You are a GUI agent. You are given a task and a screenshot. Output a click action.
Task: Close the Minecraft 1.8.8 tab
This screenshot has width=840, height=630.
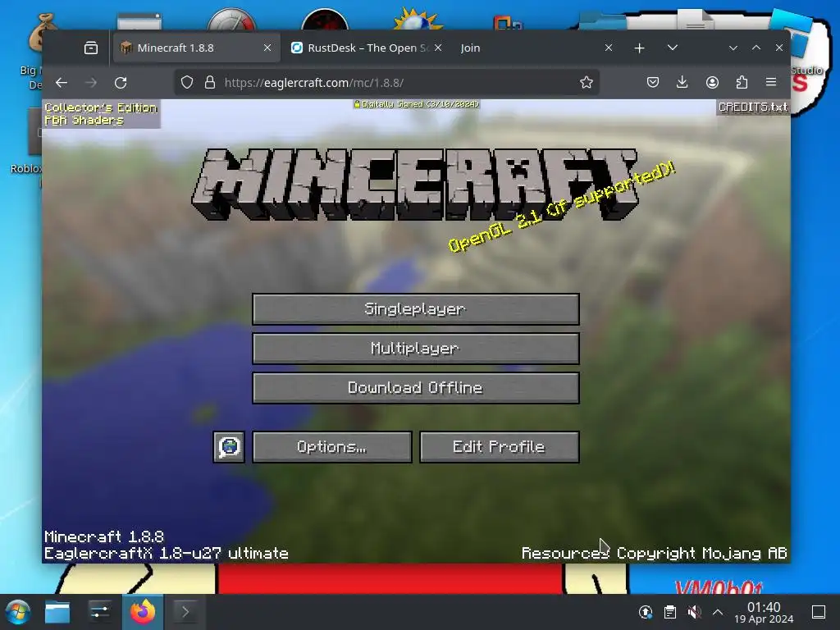pyautogui.click(x=267, y=48)
